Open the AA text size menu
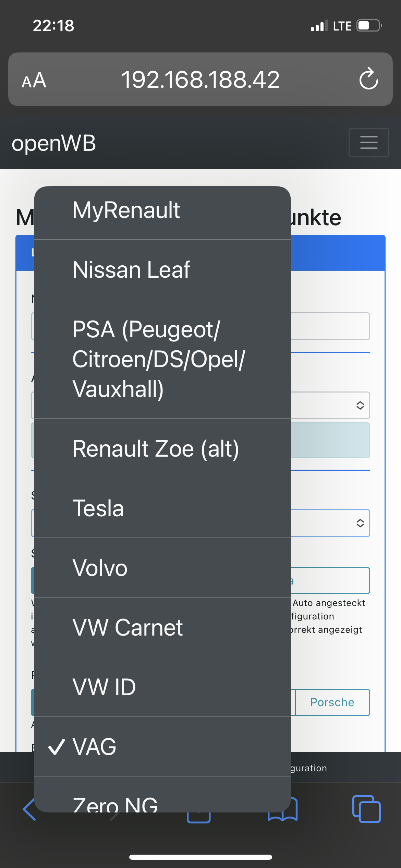Image resolution: width=401 pixels, height=868 pixels. point(34,80)
